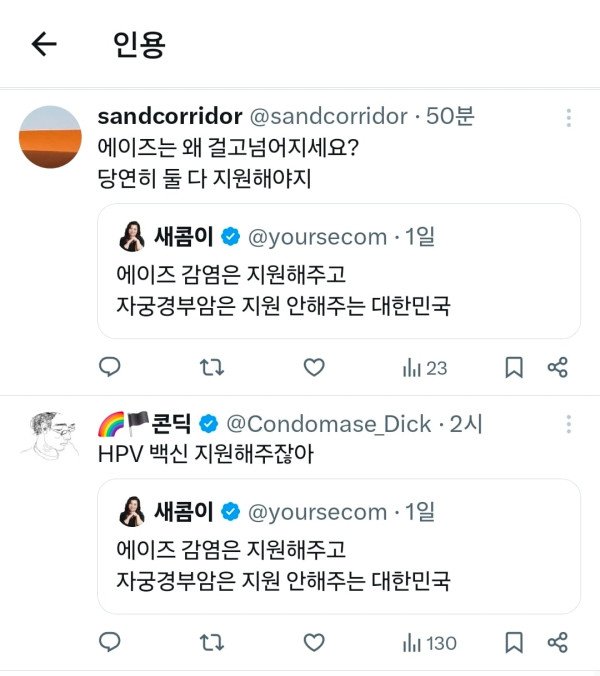Open 콘딕's sketch avatar
Viewport: 600px width, 676px height.
pos(50,436)
